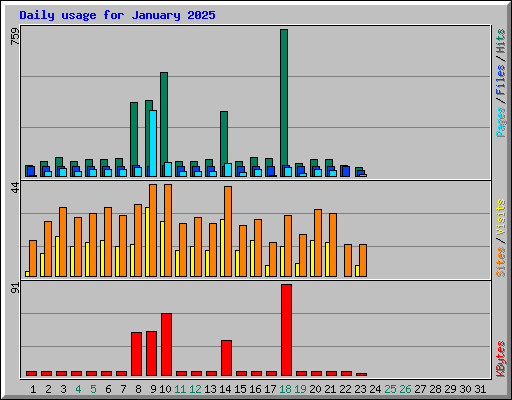Select the red 'KBytes' legend label
This screenshot has height=400, width=512.
500,359
